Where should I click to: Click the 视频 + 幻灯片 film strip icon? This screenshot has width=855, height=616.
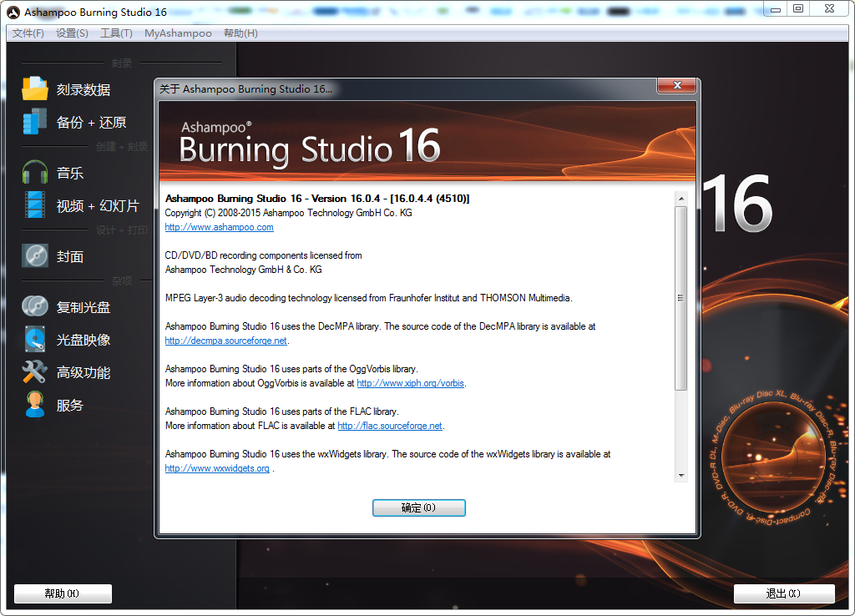35,205
